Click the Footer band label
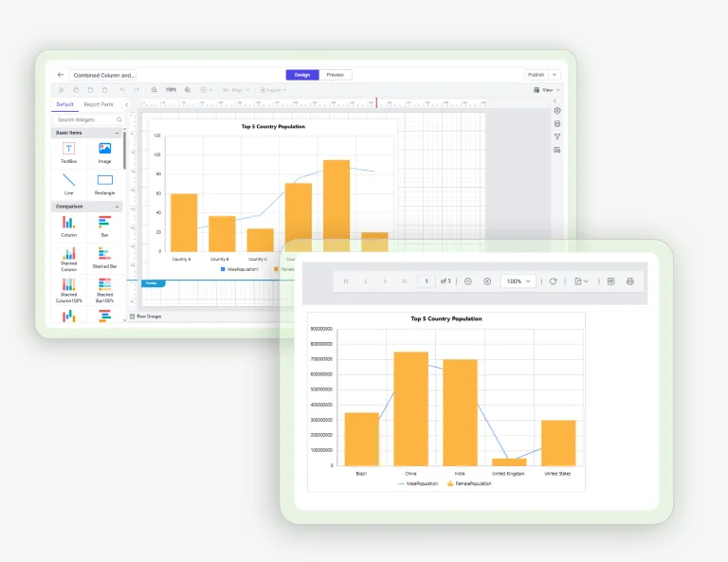The height and width of the screenshot is (562, 728). coord(153,283)
